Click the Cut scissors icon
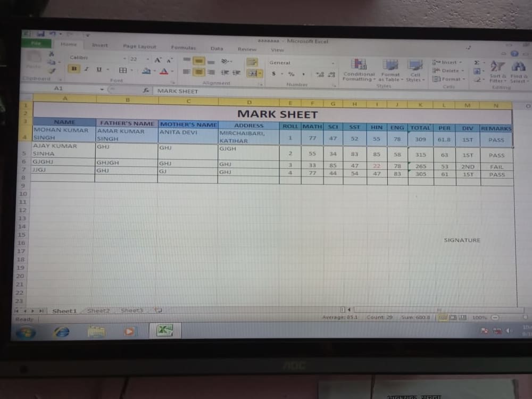This screenshot has width=532, height=399. [x=52, y=54]
